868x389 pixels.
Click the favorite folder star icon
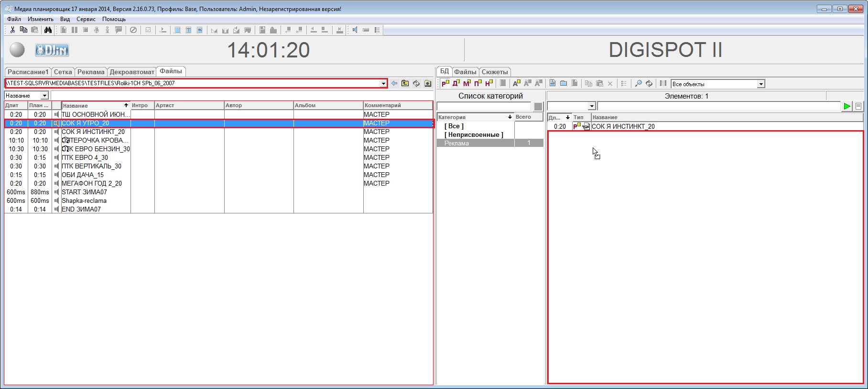428,83
